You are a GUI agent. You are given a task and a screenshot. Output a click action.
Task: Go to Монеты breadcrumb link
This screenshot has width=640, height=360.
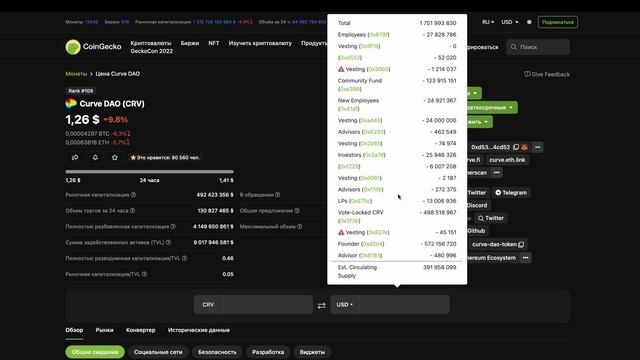76,74
